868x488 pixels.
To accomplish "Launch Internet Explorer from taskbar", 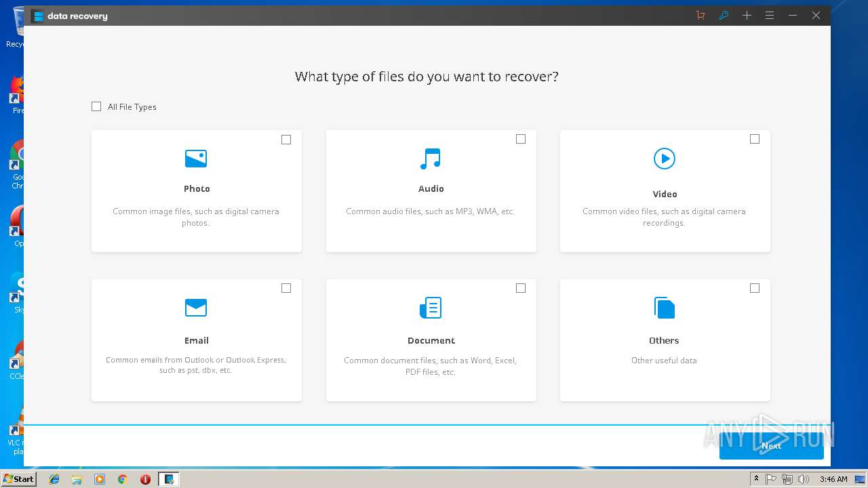I will click(54, 479).
